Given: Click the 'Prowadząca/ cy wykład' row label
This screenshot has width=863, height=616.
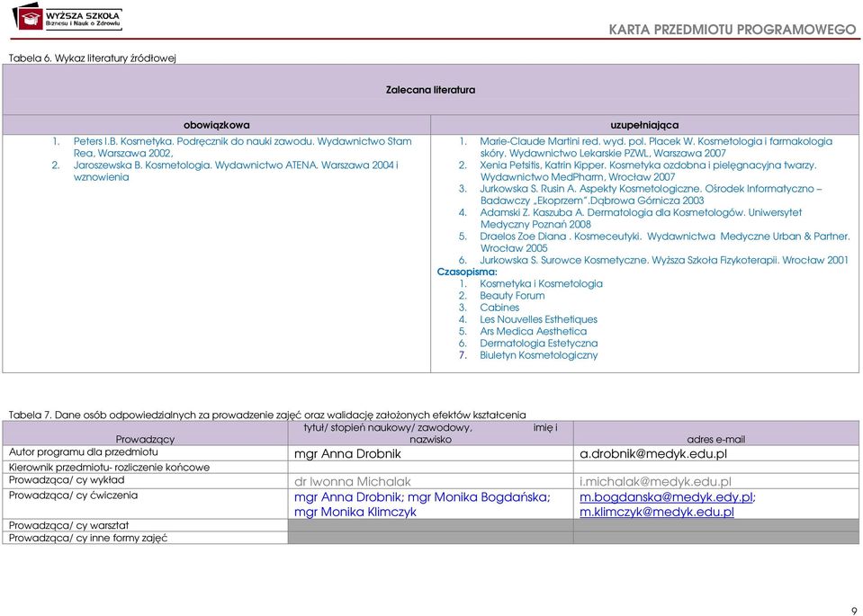Looking at the screenshot, I should 67,480.
